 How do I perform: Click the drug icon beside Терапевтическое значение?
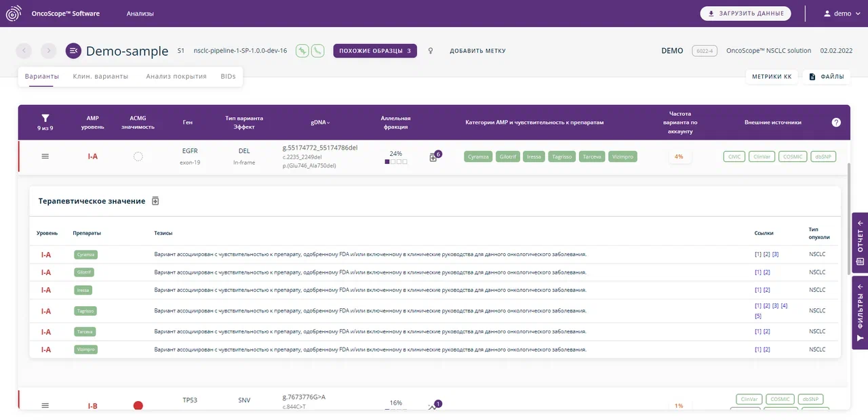pyautogui.click(x=155, y=201)
